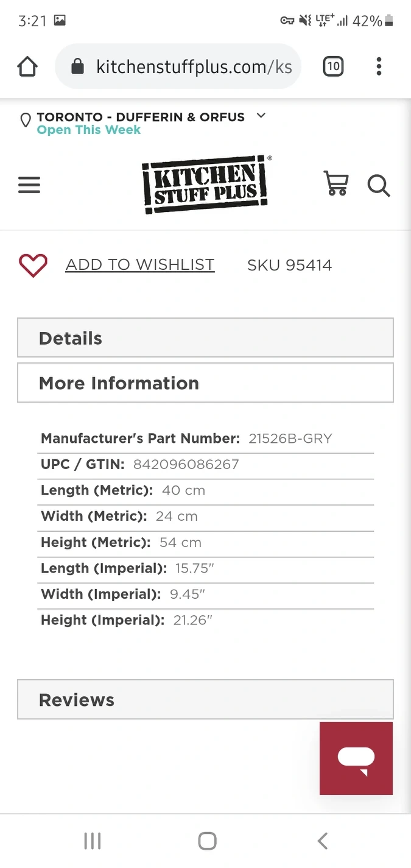
Task: Select the Toronto Dufferin & Orfus store
Action: (141, 116)
